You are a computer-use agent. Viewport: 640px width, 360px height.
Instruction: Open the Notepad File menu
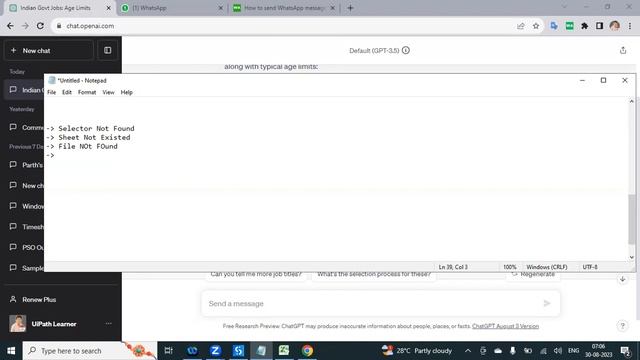click(51, 92)
